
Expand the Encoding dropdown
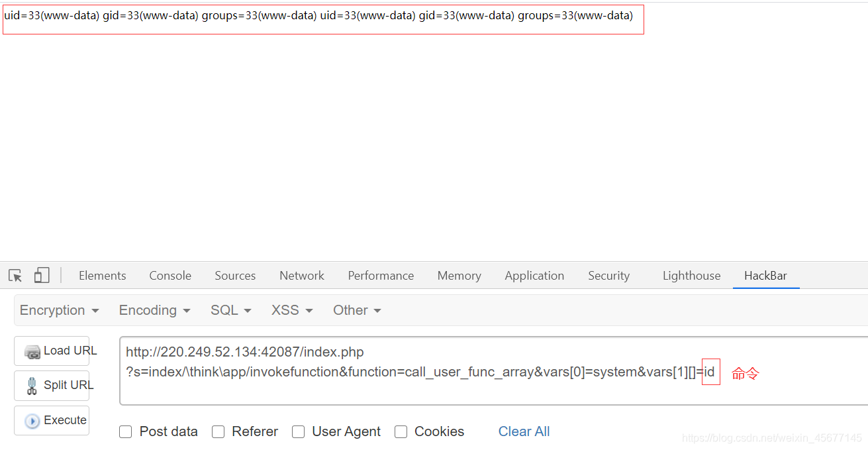pyautogui.click(x=154, y=310)
